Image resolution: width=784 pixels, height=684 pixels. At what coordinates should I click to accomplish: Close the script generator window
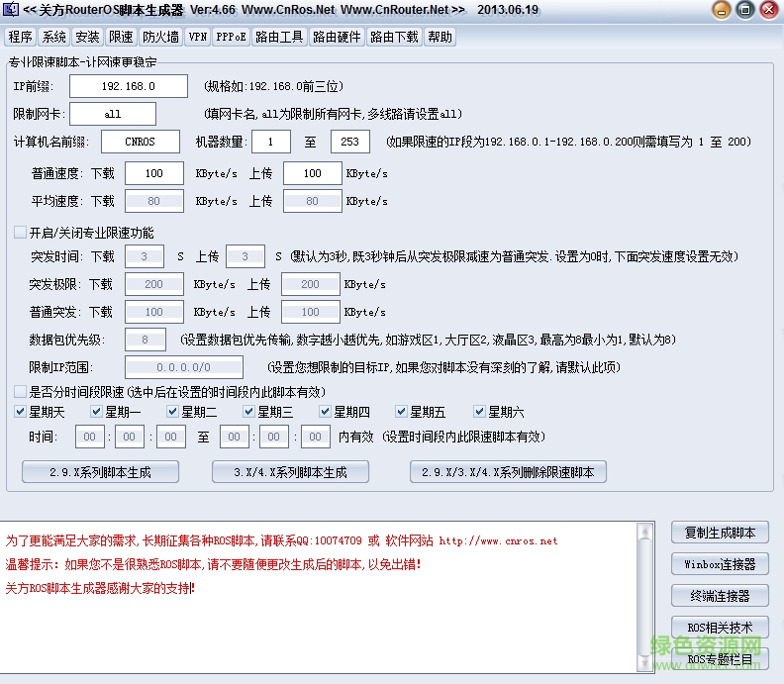(769, 10)
